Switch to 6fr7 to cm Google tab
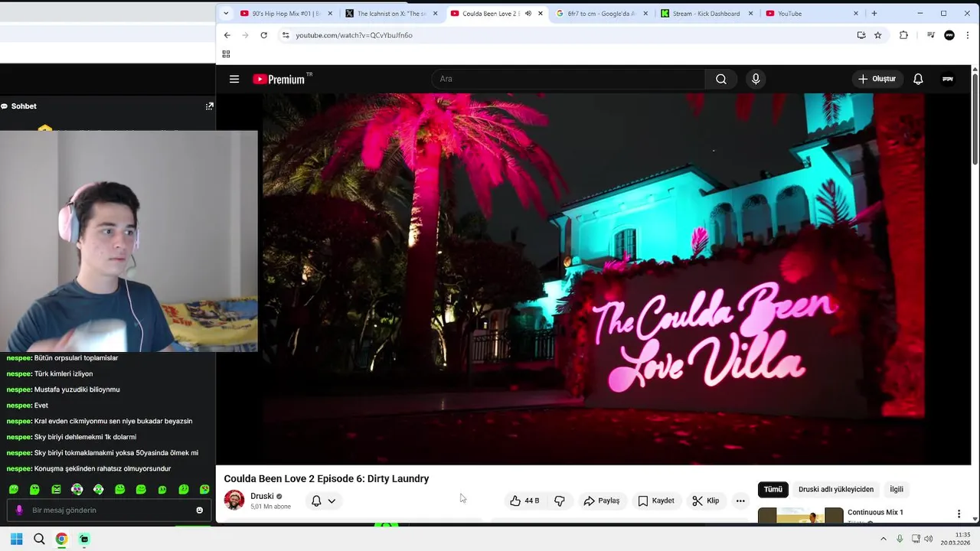Viewport: 980px width, 551px height. (603, 13)
